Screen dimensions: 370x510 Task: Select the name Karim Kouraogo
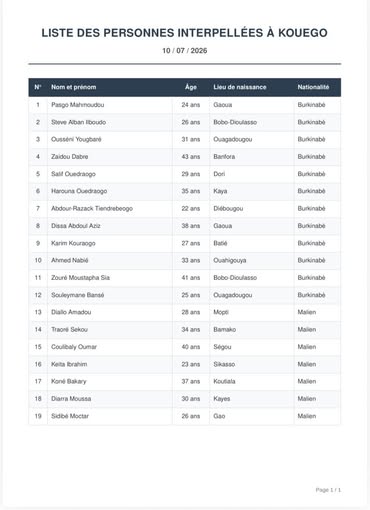[x=73, y=243]
